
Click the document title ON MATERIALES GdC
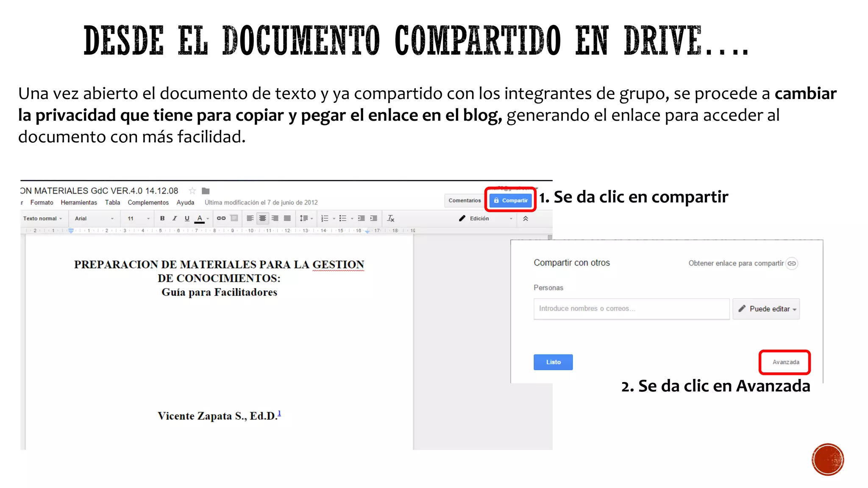pyautogui.click(x=99, y=191)
